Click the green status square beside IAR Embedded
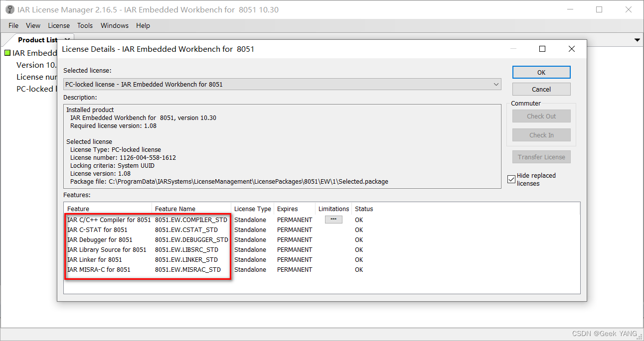The height and width of the screenshot is (341, 644). click(x=7, y=53)
